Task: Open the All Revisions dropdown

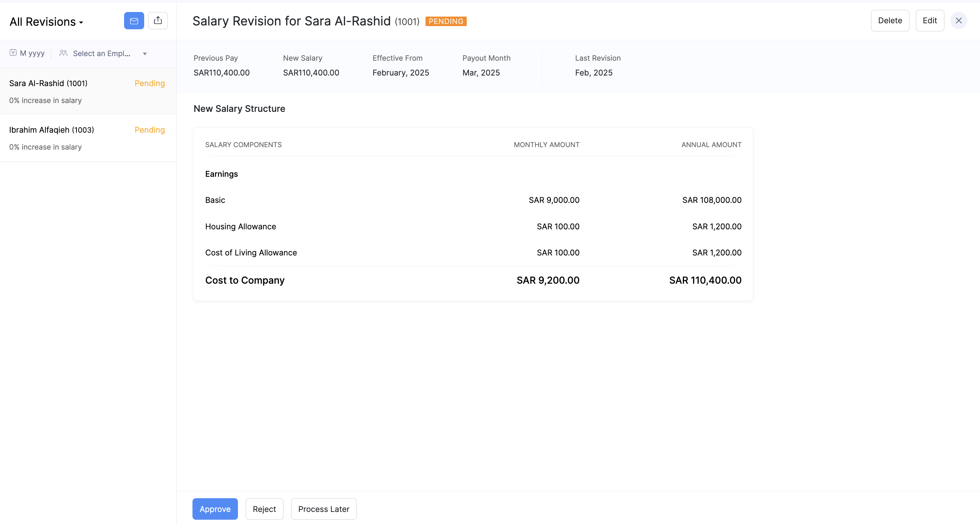Action: click(x=47, y=22)
